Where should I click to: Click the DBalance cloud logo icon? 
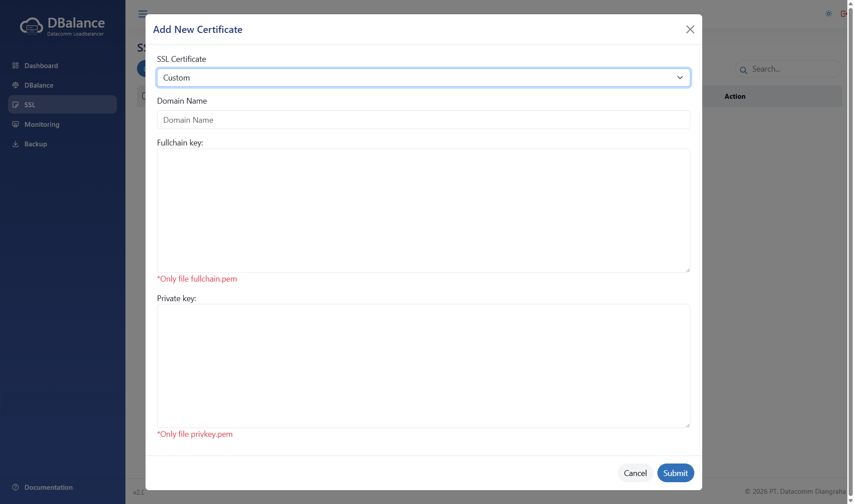pos(32,26)
